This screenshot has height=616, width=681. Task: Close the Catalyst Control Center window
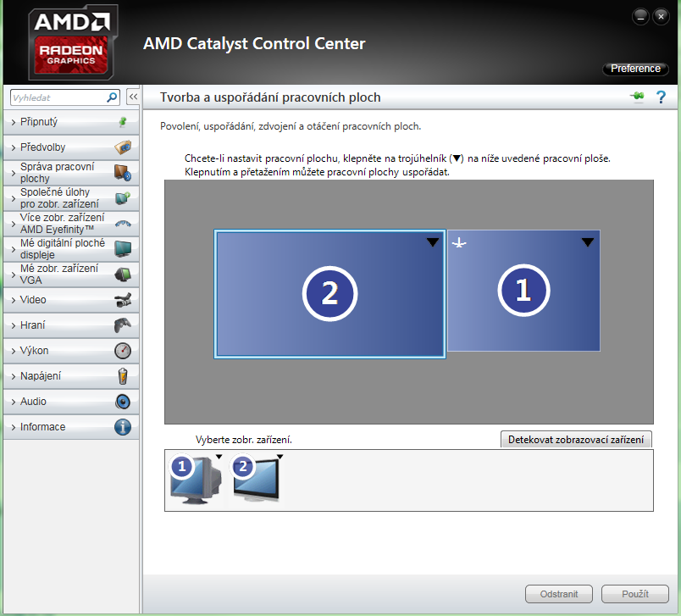[x=661, y=17]
